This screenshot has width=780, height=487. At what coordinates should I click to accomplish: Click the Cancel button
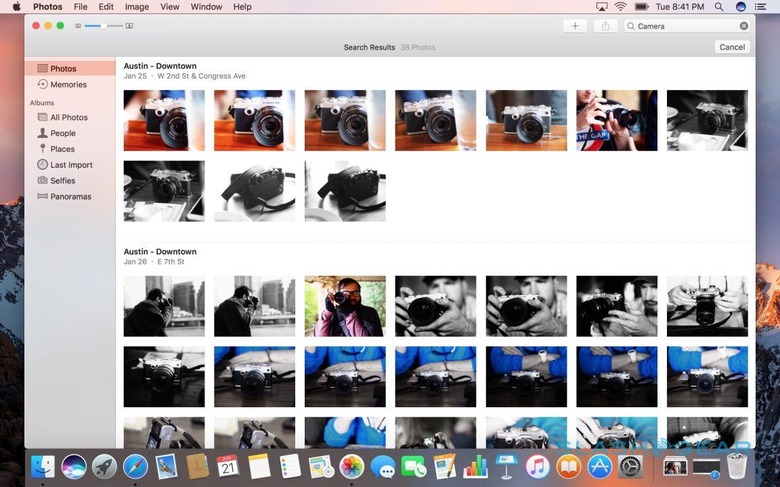point(732,47)
